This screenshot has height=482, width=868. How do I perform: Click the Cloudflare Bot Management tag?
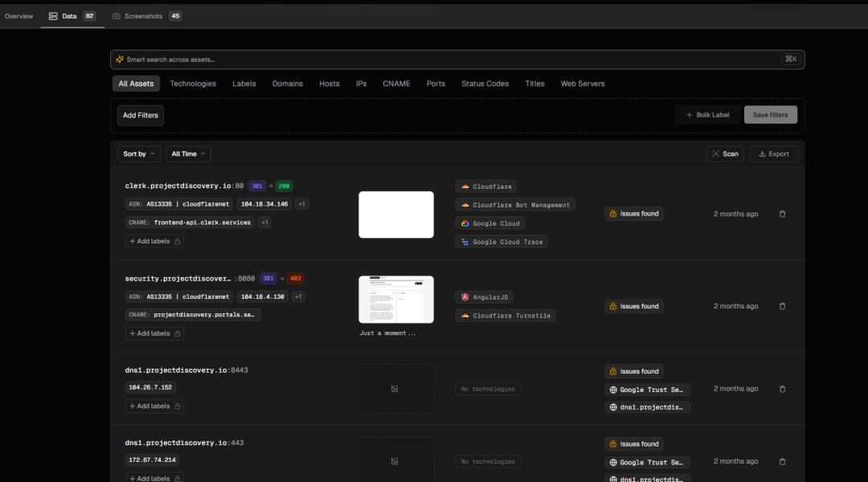coord(515,205)
